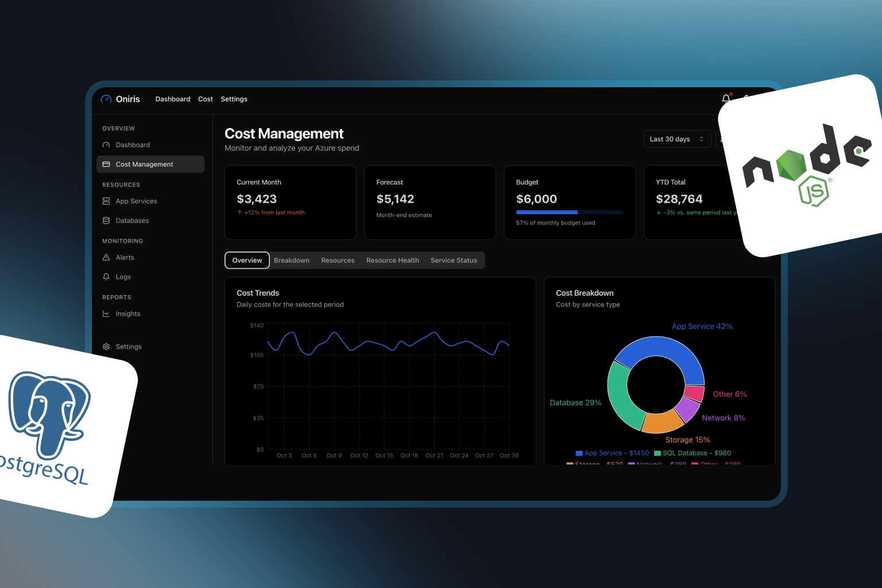Click 'Monitor and analyze your Azure spend' subtitle

[292, 148]
